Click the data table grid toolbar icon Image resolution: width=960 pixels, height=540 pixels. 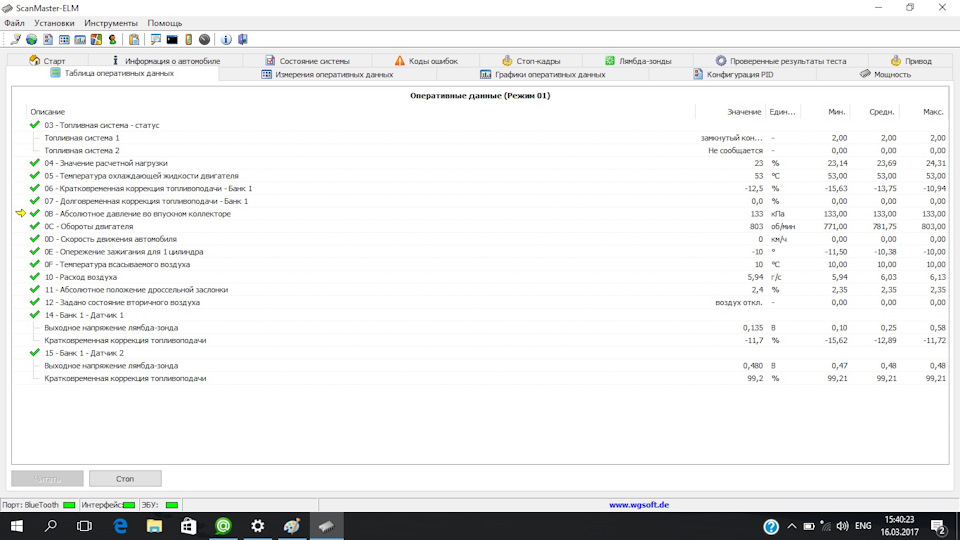[64, 39]
